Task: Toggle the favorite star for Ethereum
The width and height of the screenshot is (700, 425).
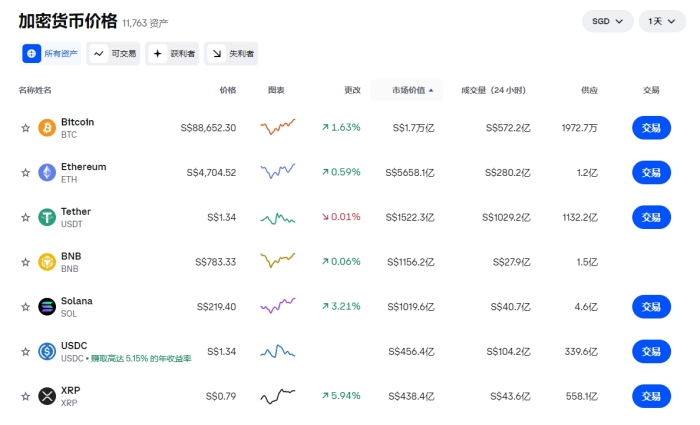Action: (x=26, y=173)
